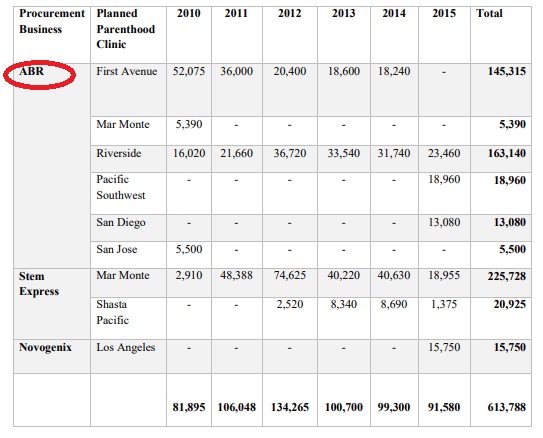This screenshot has width=543, height=438.
Task: Select the value 18,600 in 2013
Action: 344,71
